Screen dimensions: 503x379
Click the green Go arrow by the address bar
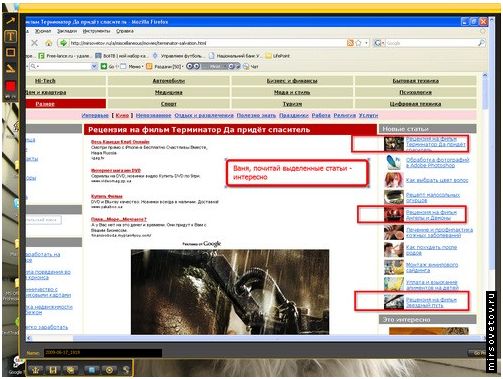click(x=63, y=43)
